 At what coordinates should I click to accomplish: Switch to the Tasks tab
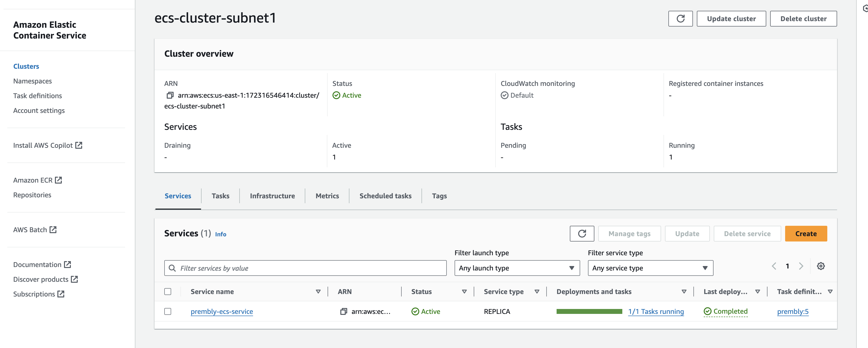220,196
